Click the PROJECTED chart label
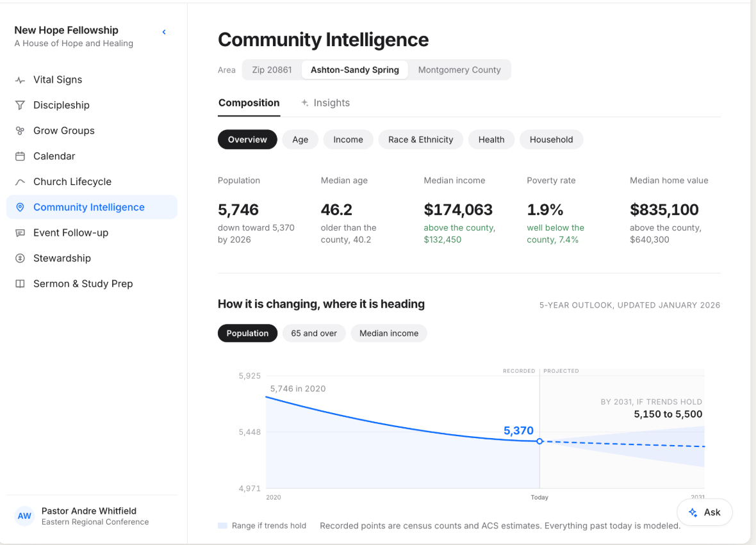Image resolution: width=756 pixels, height=545 pixels. [561, 371]
